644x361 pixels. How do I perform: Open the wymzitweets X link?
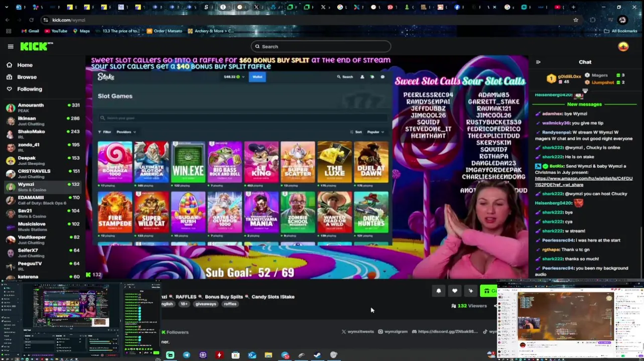[358, 332]
